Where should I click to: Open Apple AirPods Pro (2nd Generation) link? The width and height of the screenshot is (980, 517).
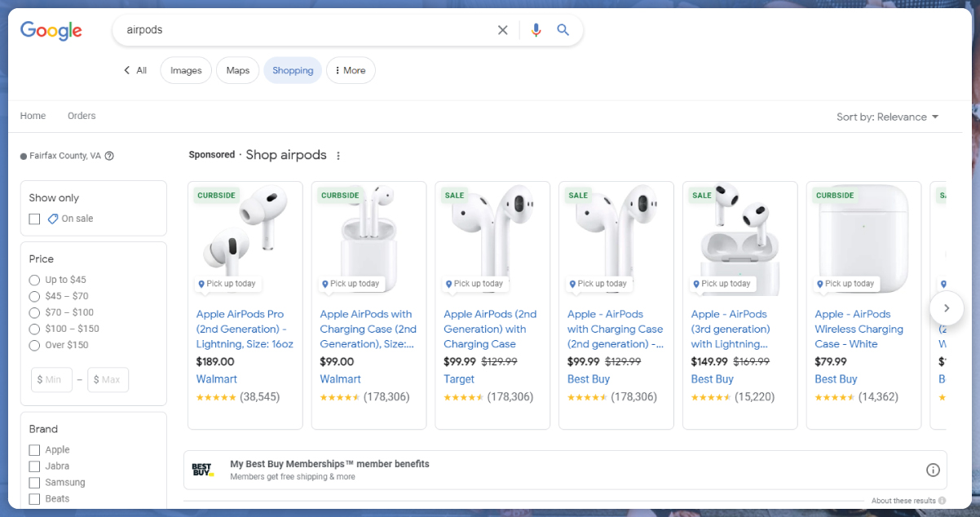[x=245, y=329]
